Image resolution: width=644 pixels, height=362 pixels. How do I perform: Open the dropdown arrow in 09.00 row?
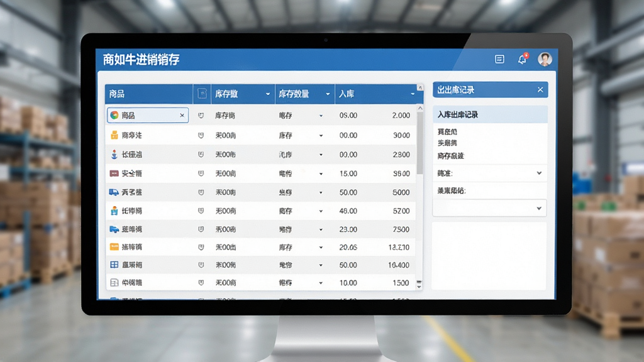point(321,116)
